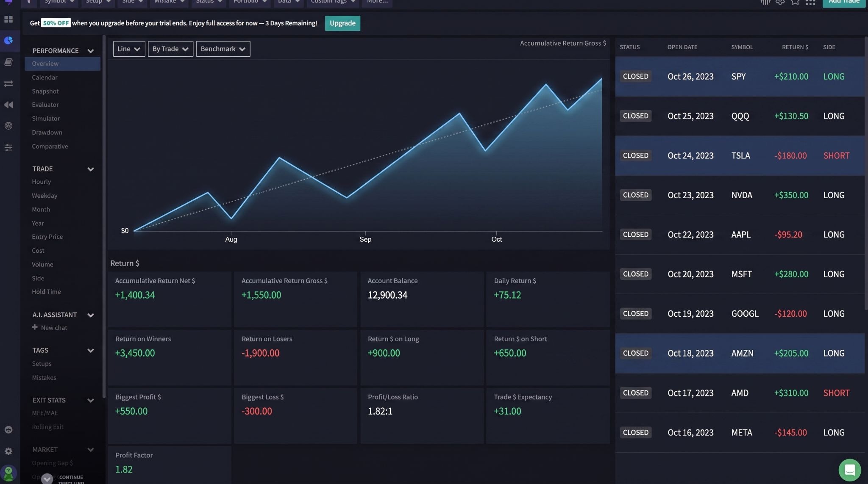Screen dimensions: 868x484
Task: Open the AAPL trade with -$95.20
Action: (740, 235)
